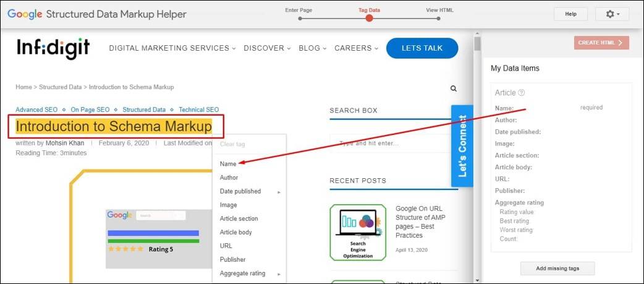Screen dimensions: 644x284
Task: Open the Technical SEO category link
Action: click(199, 110)
